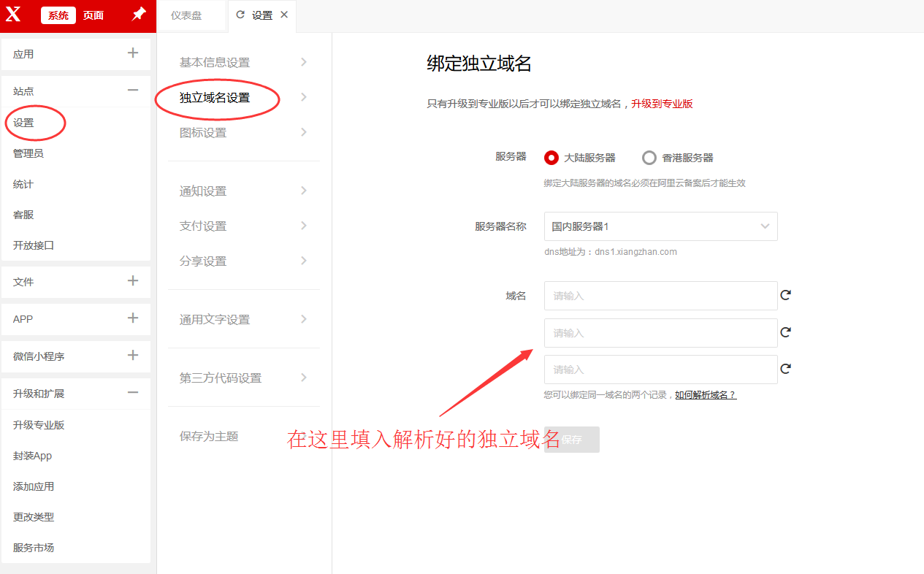Click refresh icon beside second 域名 field
This screenshot has height=574, width=924.
tap(786, 332)
